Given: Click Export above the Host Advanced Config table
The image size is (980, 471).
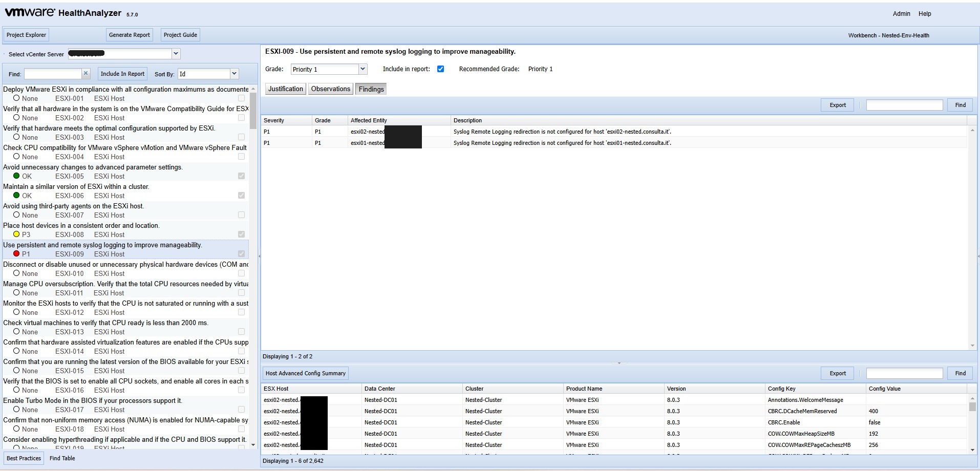Looking at the screenshot, I should pos(838,373).
